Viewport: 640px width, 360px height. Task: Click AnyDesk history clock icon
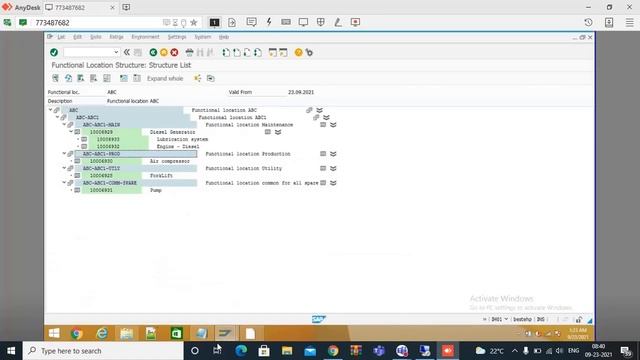tap(588, 22)
